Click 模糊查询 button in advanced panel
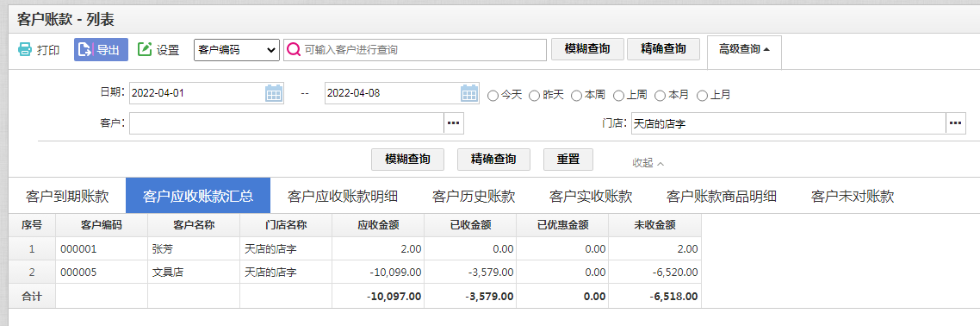 [x=407, y=159]
